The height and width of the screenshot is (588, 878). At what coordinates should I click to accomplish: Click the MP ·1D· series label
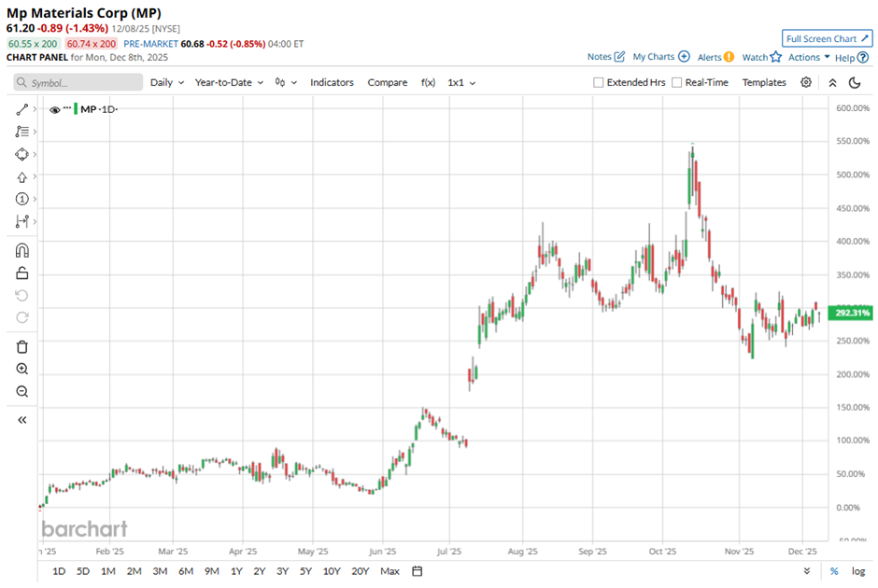99,109
